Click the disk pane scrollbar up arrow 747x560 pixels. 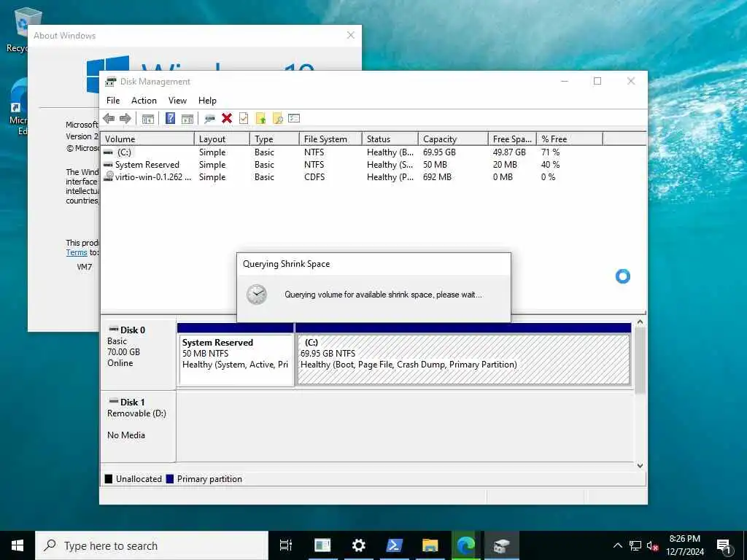coord(640,322)
